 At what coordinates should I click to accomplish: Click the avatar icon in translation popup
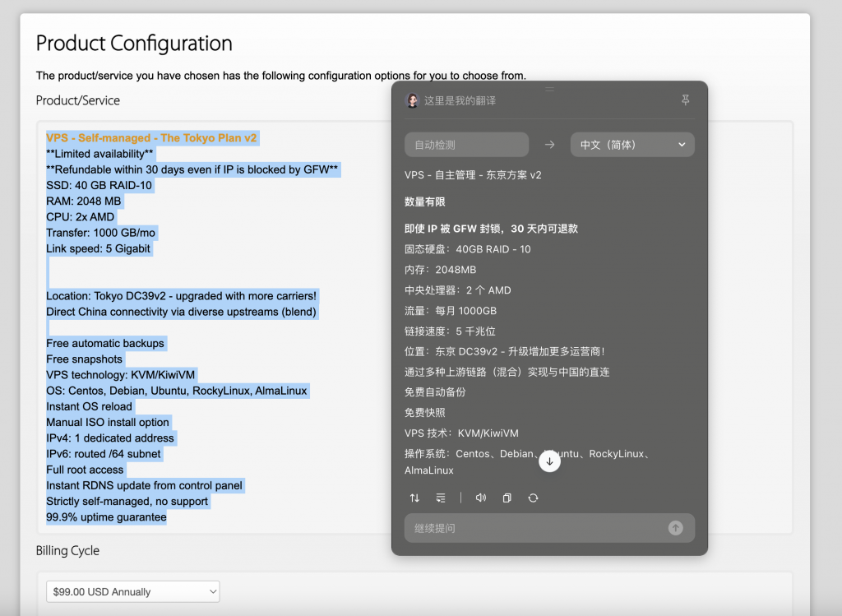[x=413, y=100]
